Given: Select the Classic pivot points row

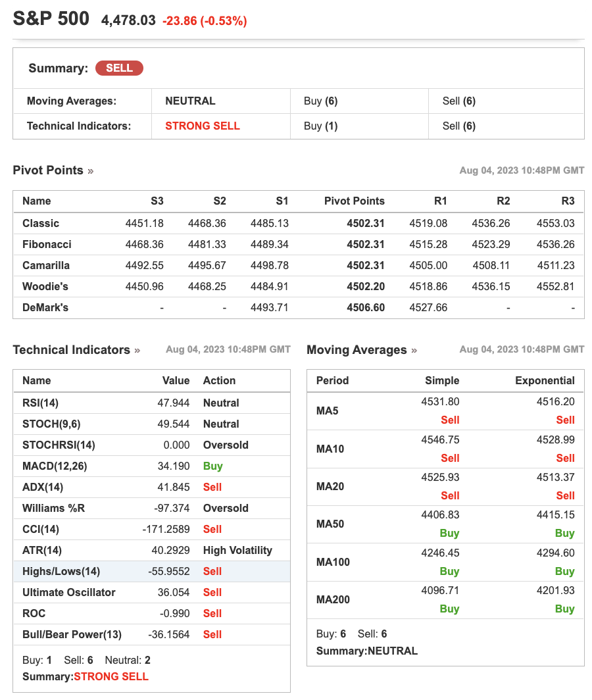Looking at the screenshot, I should tap(298, 223).
